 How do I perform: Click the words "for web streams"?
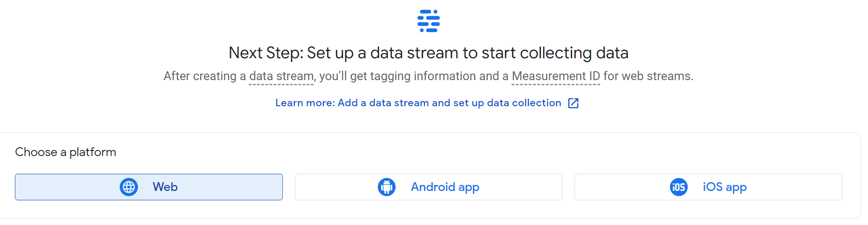click(648, 76)
